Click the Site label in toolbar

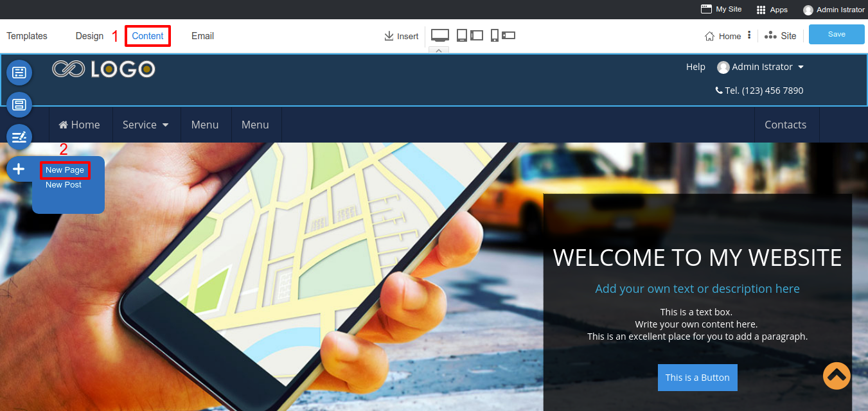(x=788, y=36)
